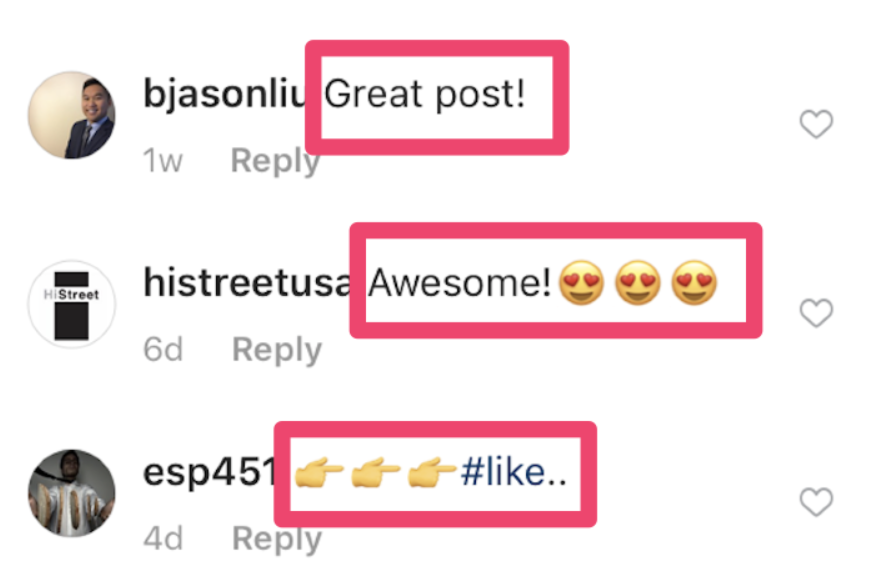Select the 'Awesome!' comment text

460,282
